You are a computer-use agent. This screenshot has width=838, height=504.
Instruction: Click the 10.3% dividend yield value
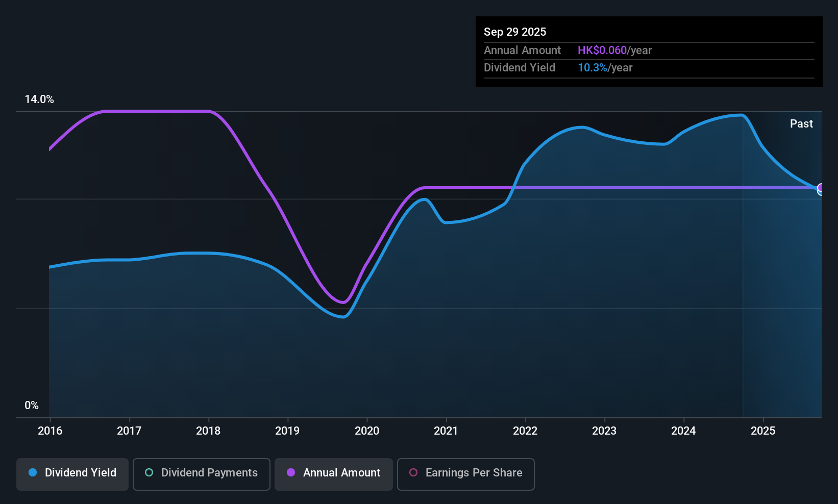tap(593, 67)
